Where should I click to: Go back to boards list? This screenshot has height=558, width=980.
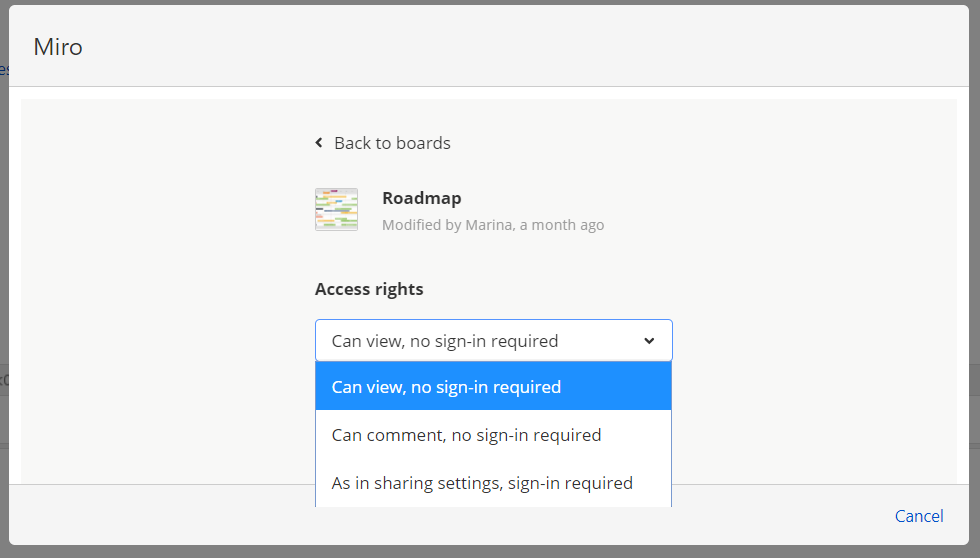[392, 143]
